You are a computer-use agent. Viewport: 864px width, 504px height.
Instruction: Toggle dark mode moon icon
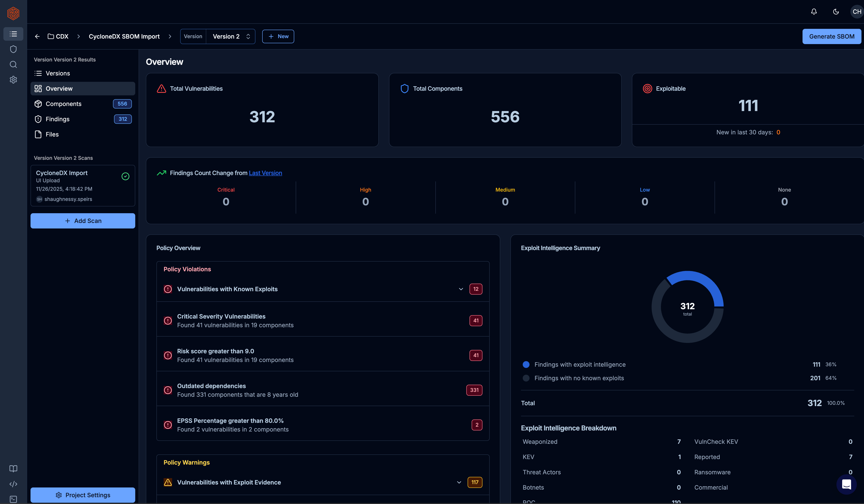tap(836, 12)
